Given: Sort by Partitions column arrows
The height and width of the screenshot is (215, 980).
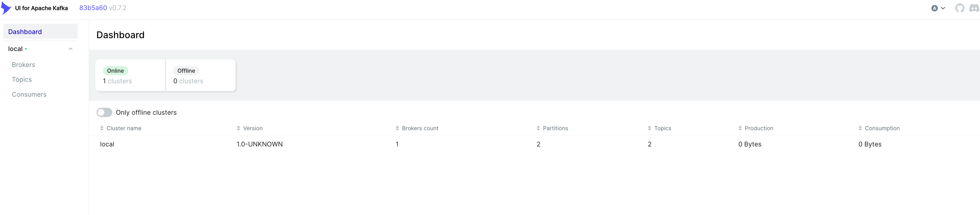Looking at the screenshot, I should click(x=538, y=128).
